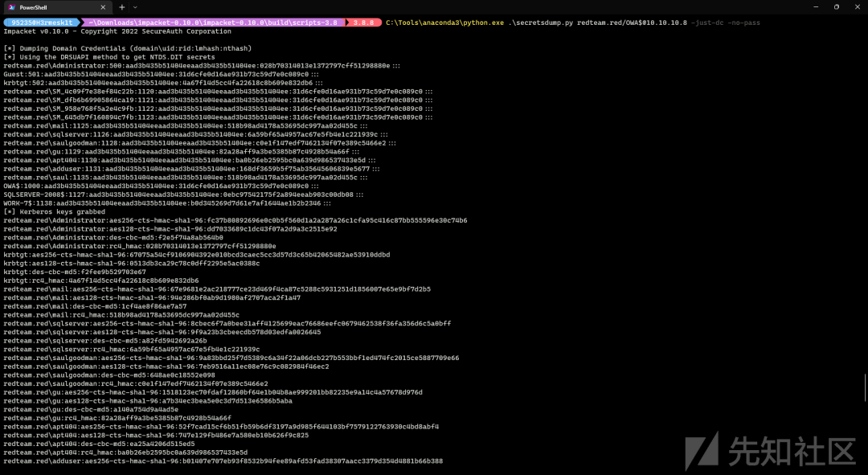This screenshot has height=475, width=868.
Task: Click the SM_645db7f160894c7fb:1123 line
Action: point(218,117)
